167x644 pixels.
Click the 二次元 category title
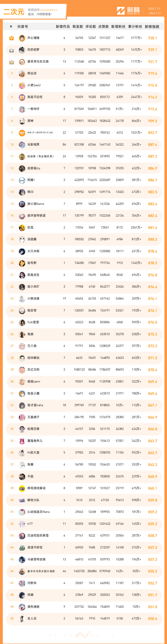[x=14, y=12]
